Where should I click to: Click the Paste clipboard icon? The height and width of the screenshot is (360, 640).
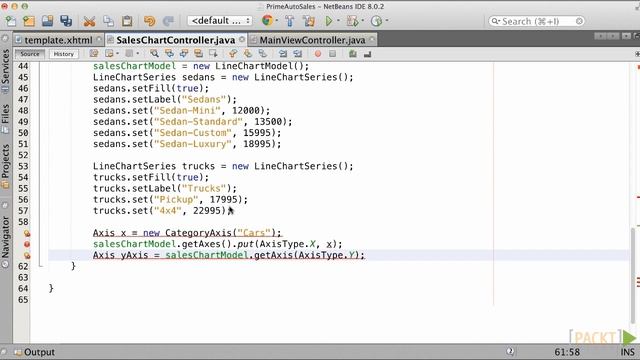[x=127, y=21]
